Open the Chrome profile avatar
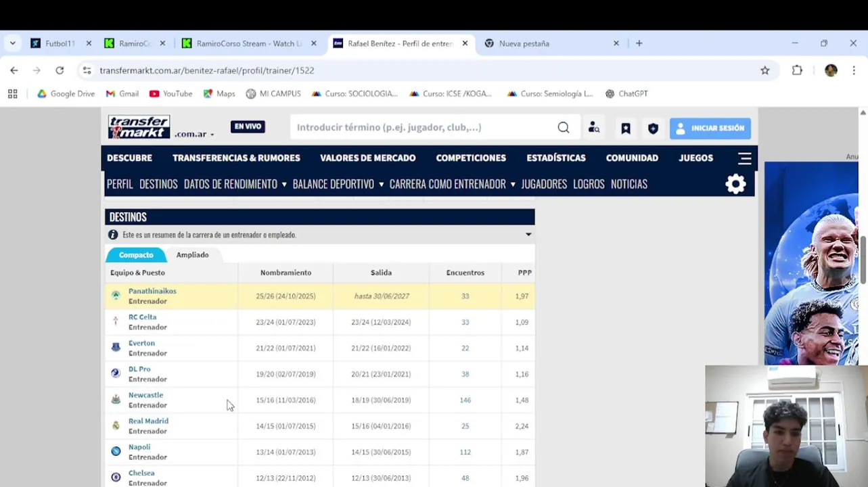This screenshot has width=868, height=487. click(831, 70)
